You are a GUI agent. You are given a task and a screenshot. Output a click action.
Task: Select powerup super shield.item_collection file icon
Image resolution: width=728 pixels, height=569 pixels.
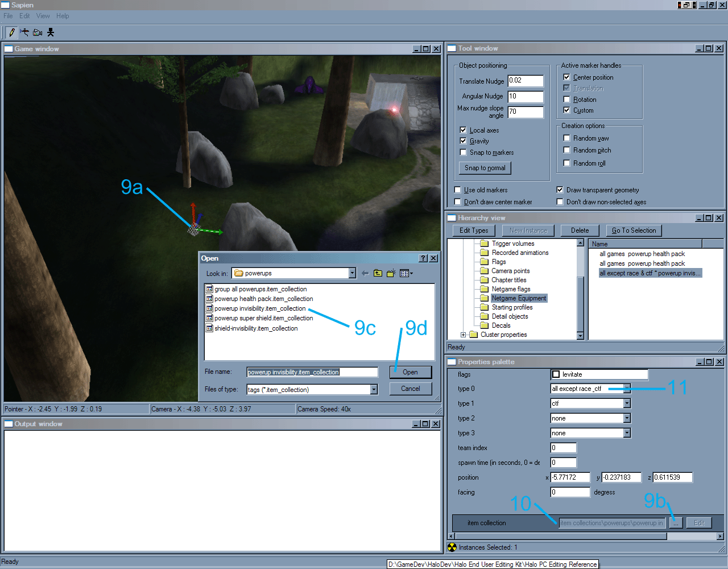209,318
